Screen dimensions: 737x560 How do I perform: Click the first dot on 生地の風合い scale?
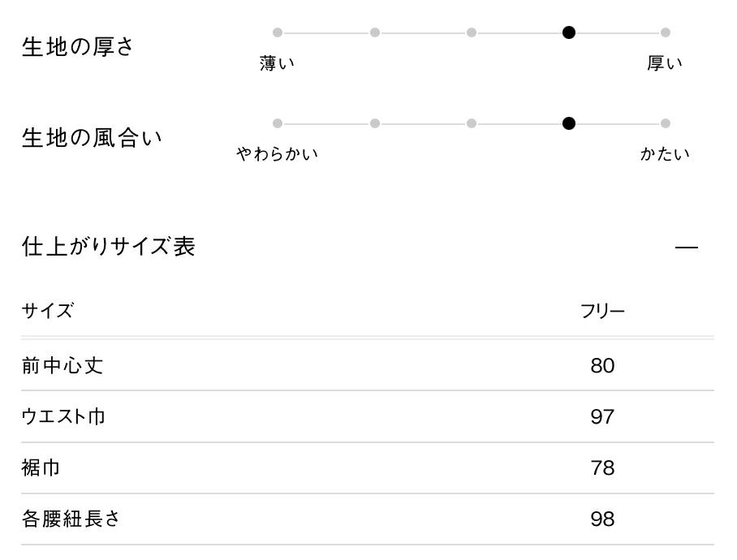tap(278, 123)
